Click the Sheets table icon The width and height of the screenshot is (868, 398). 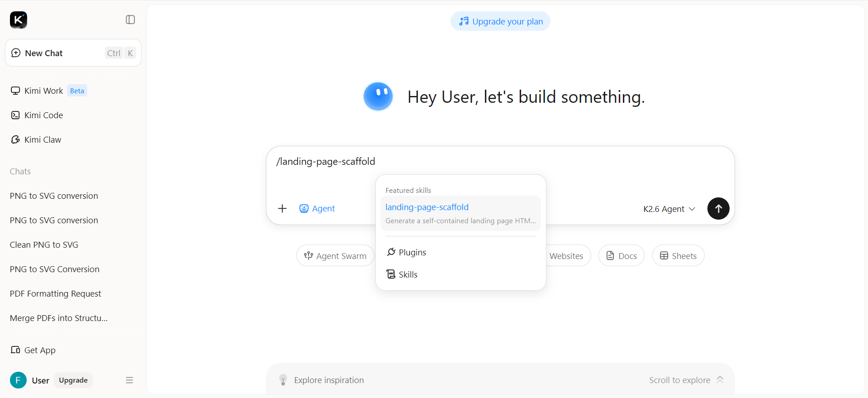click(x=664, y=255)
